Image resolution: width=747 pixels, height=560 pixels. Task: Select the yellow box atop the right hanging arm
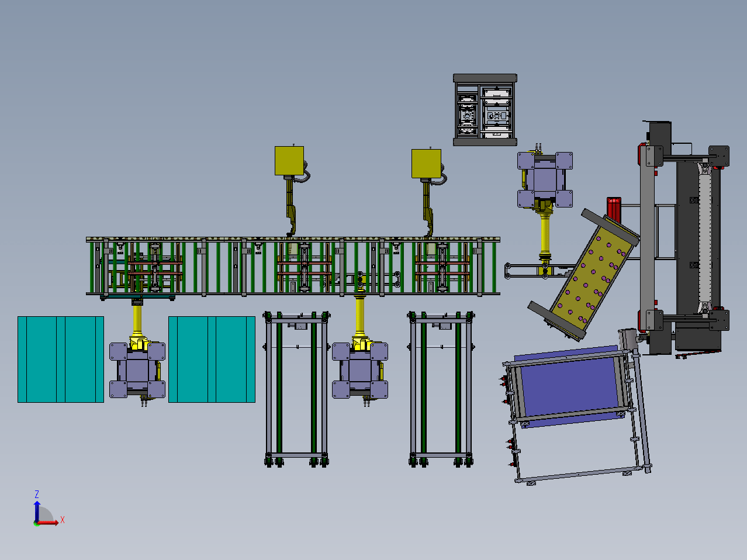[426, 163]
